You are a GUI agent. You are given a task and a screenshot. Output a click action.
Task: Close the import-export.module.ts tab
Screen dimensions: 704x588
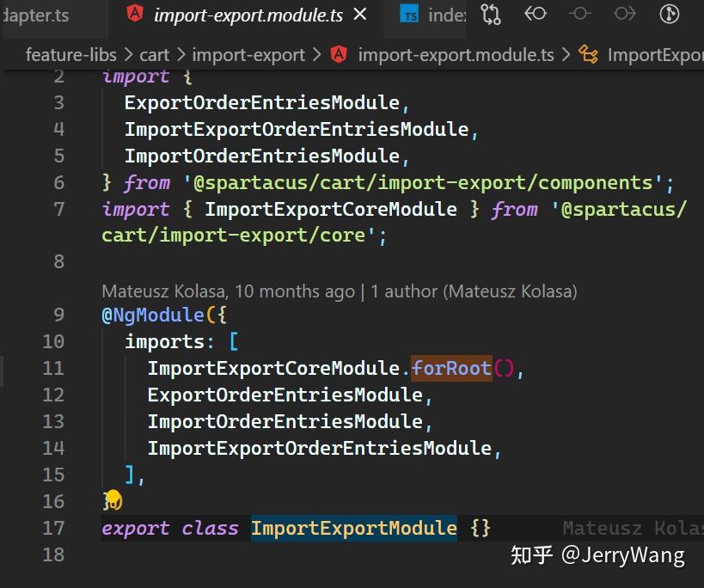click(x=358, y=14)
